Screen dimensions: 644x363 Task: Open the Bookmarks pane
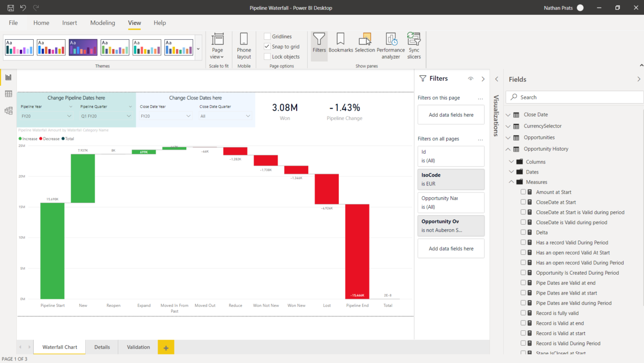340,45
